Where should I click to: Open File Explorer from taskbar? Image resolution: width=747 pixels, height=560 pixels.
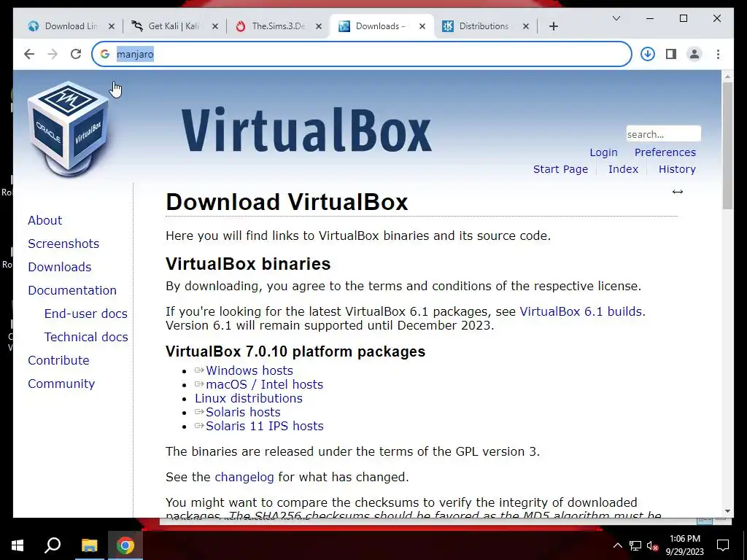[89, 545]
